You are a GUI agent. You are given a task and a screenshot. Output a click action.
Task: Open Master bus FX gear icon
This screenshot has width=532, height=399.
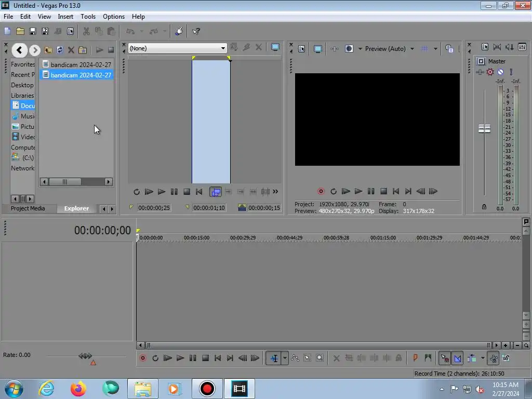(x=490, y=72)
